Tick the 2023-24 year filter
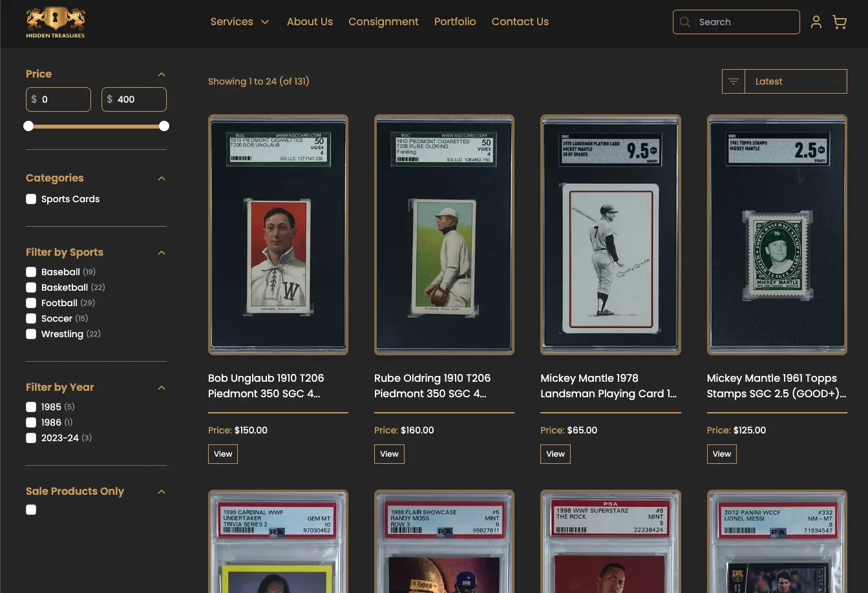 point(31,438)
